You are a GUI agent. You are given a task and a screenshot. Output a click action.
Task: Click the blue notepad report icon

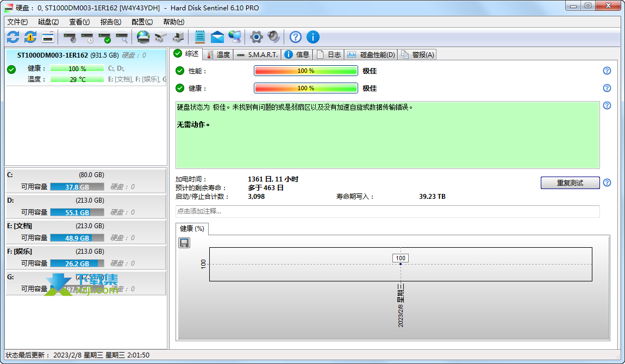click(x=199, y=37)
